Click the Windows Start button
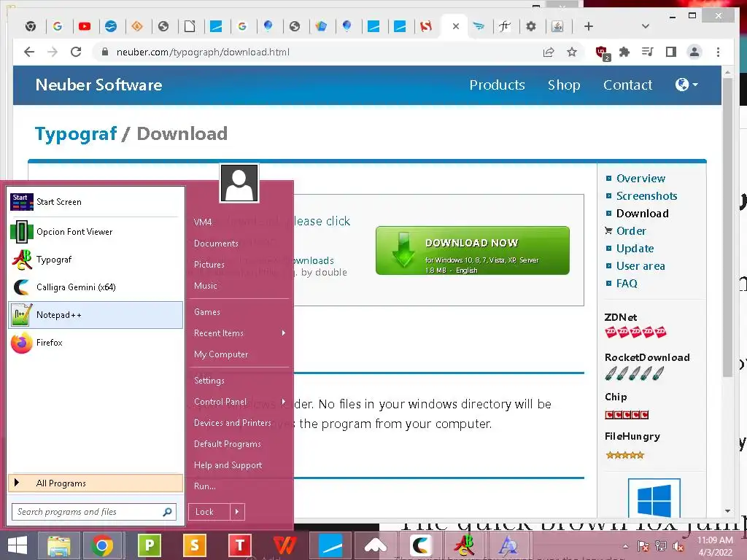Viewport: 747px width, 560px height. 18,545
